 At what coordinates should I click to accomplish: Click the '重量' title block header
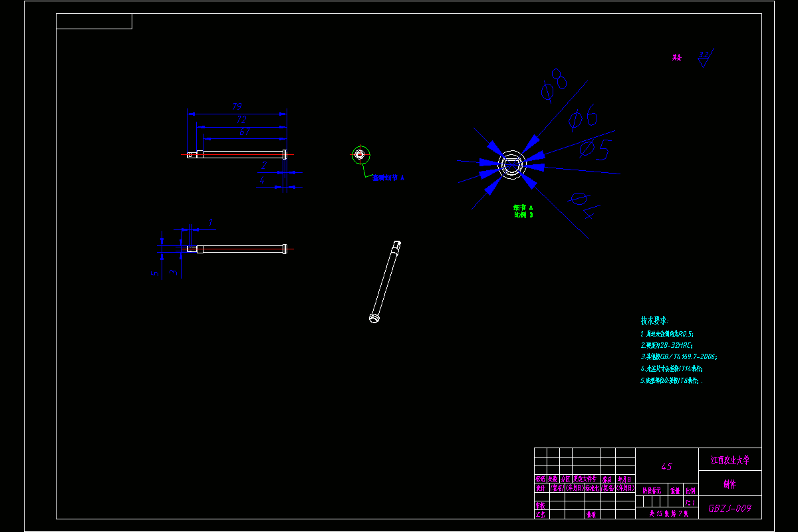pos(675,491)
